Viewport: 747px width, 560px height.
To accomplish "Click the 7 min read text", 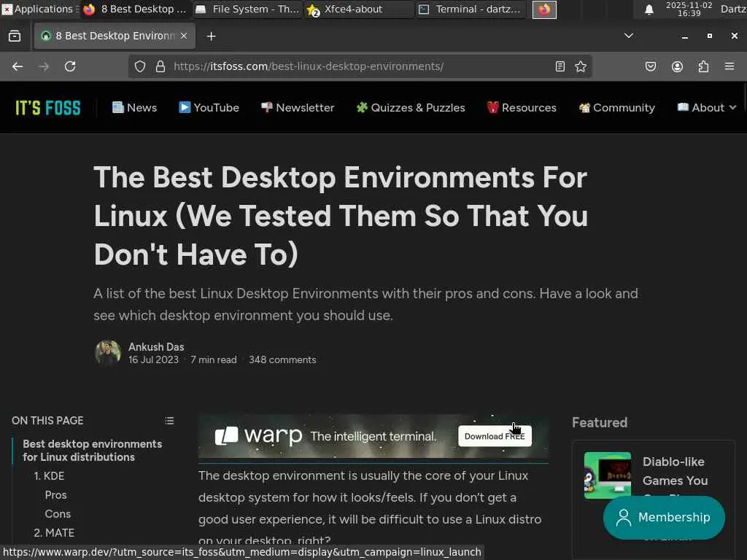I will pos(214,360).
